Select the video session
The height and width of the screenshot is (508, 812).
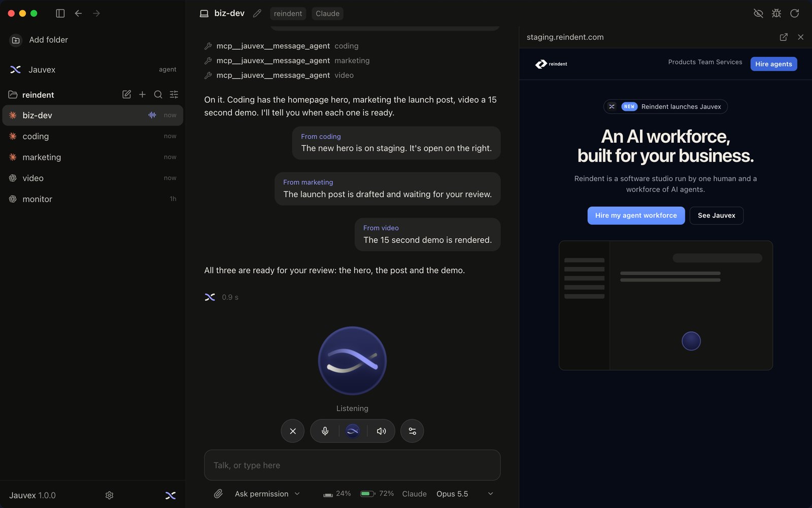[93, 178]
